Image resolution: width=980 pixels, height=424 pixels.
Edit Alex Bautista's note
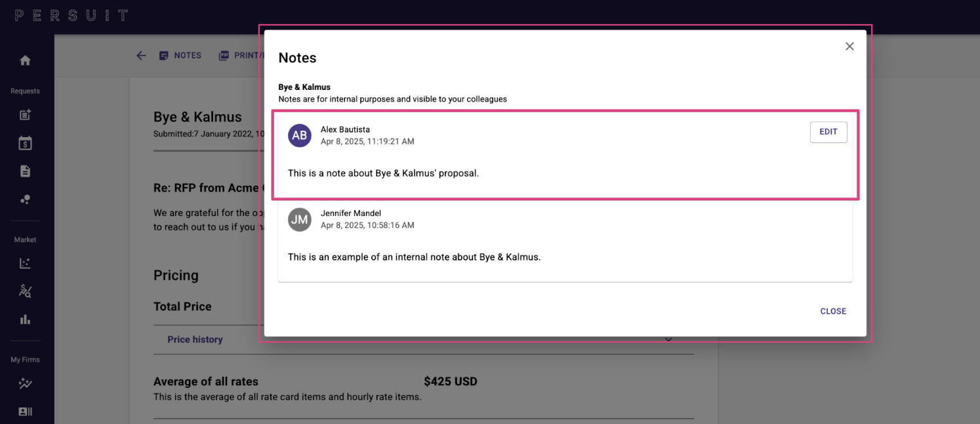[x=828, y=132]
